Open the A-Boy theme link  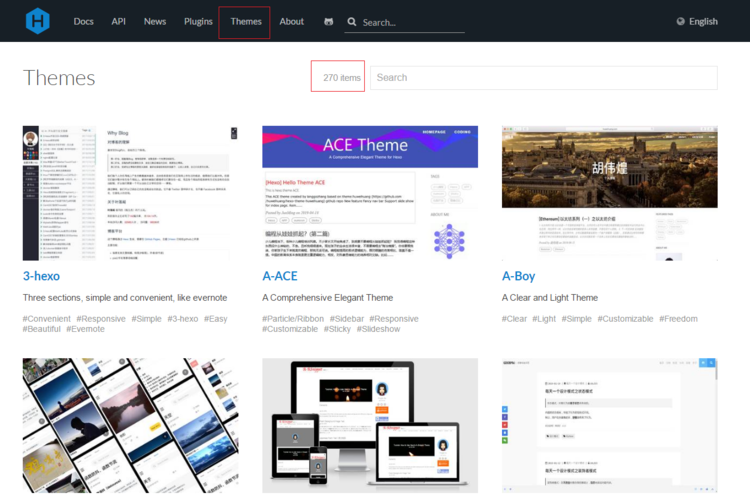pos(518,276)
